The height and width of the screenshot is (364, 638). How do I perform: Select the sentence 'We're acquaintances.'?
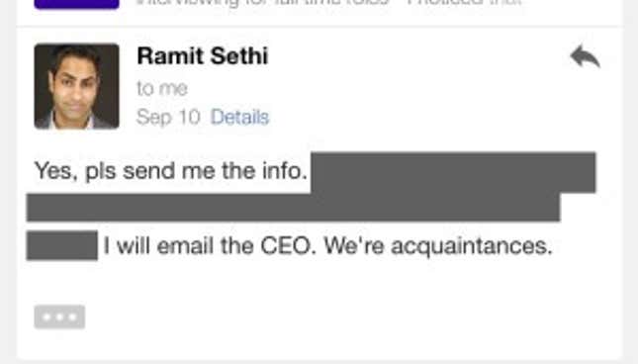(438, 246)
